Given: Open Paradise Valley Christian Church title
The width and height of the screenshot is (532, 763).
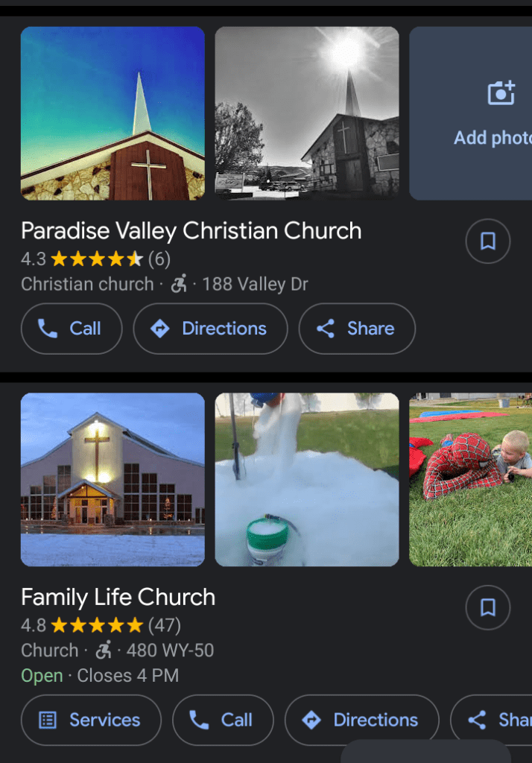Looking at the screenshot, I should 191,231.
